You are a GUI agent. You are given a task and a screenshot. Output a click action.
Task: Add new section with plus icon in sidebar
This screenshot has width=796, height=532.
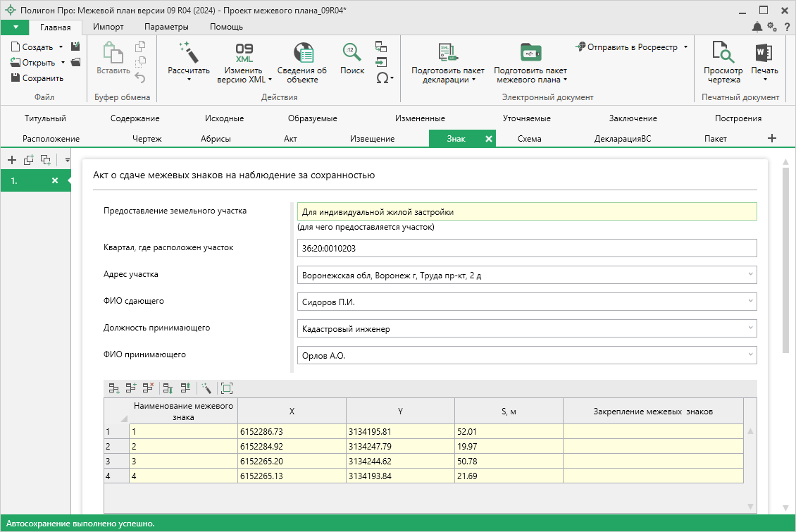pyautogui.click(x=12, y=160)
